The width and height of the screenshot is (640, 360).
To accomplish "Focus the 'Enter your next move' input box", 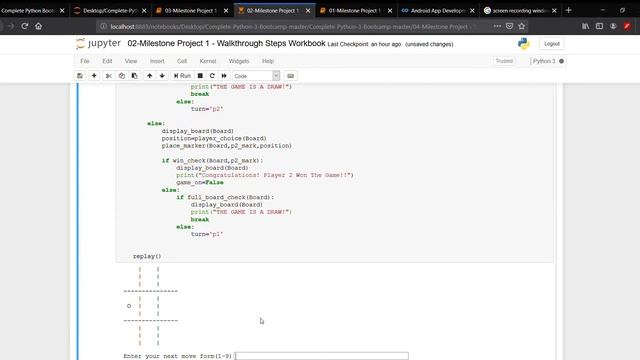I will click(321, 356).
